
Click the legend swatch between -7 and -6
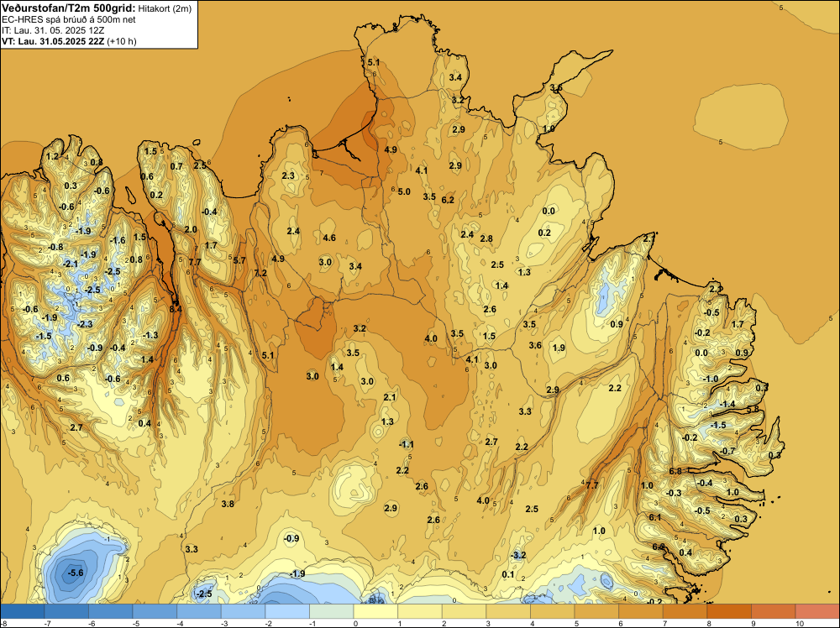[66, 611]
